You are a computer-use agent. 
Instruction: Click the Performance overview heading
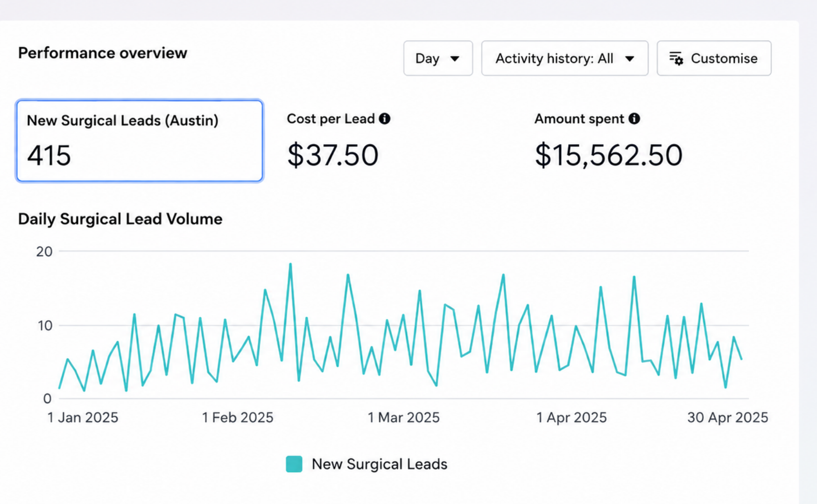tap(103, 53)
